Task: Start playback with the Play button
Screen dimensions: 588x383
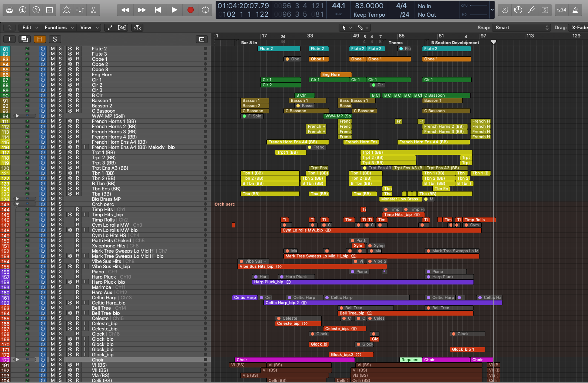Action: (174, 10)
